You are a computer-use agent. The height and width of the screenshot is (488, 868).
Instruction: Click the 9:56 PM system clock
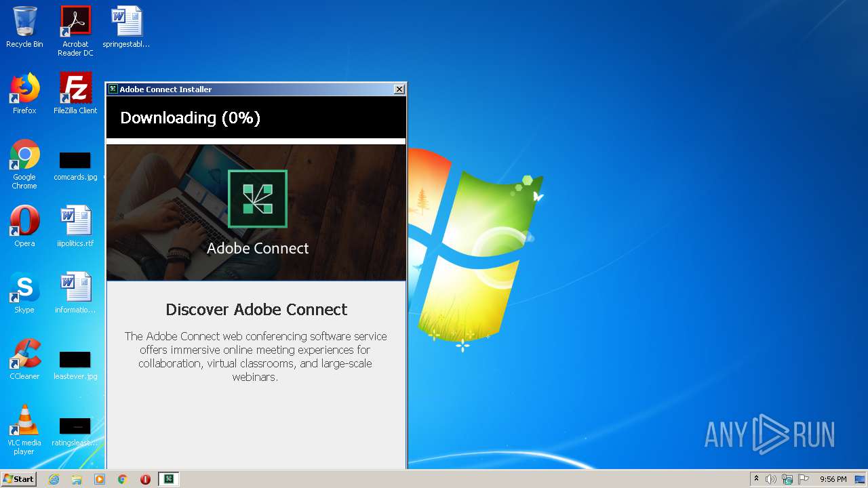click(833, 479)
